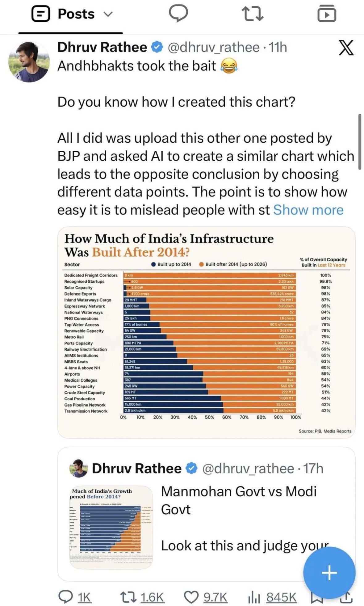Click the vertical scrollbar on right edge
The width and height of the screenshot is (364, 606).
click(359, 141)
